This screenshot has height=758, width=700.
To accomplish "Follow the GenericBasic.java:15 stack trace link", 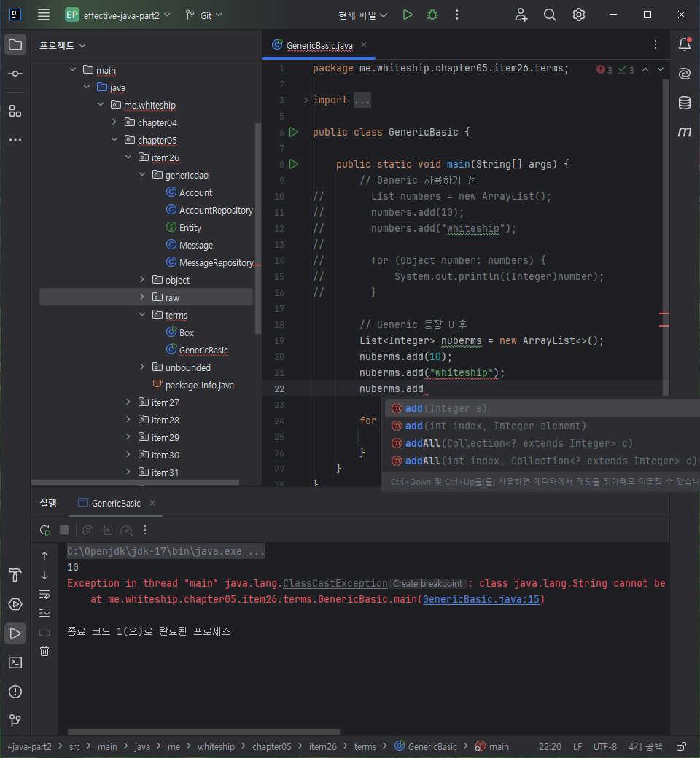I will point(481,599).
